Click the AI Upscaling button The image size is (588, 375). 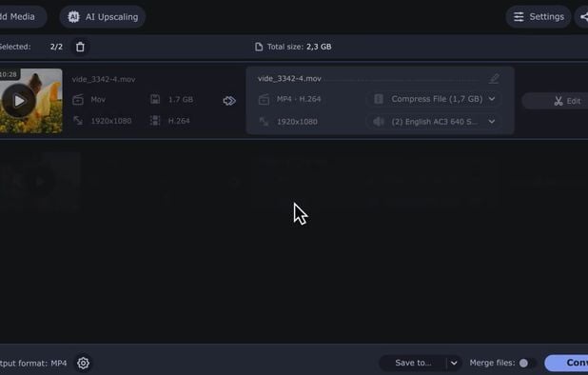pos(103,17)
